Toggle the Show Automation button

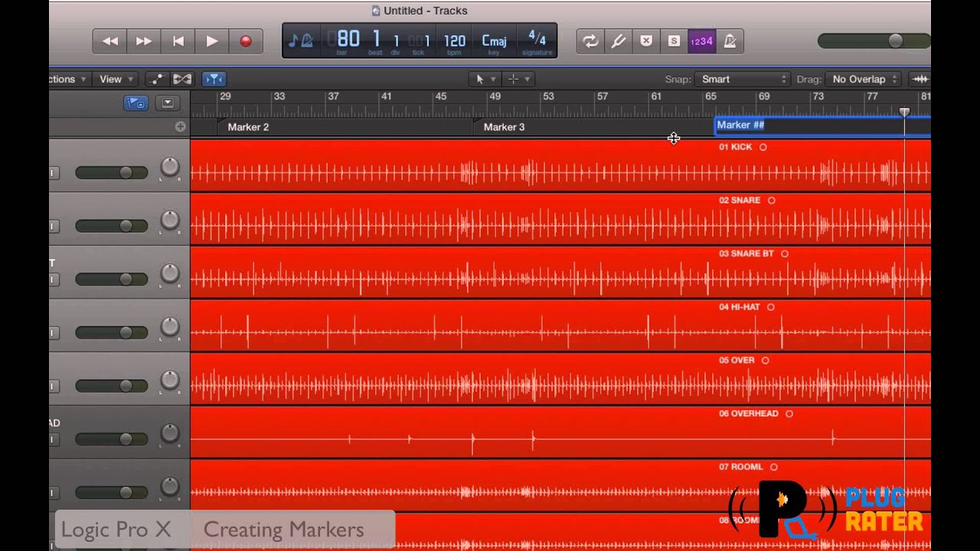[x=156, y=79]
